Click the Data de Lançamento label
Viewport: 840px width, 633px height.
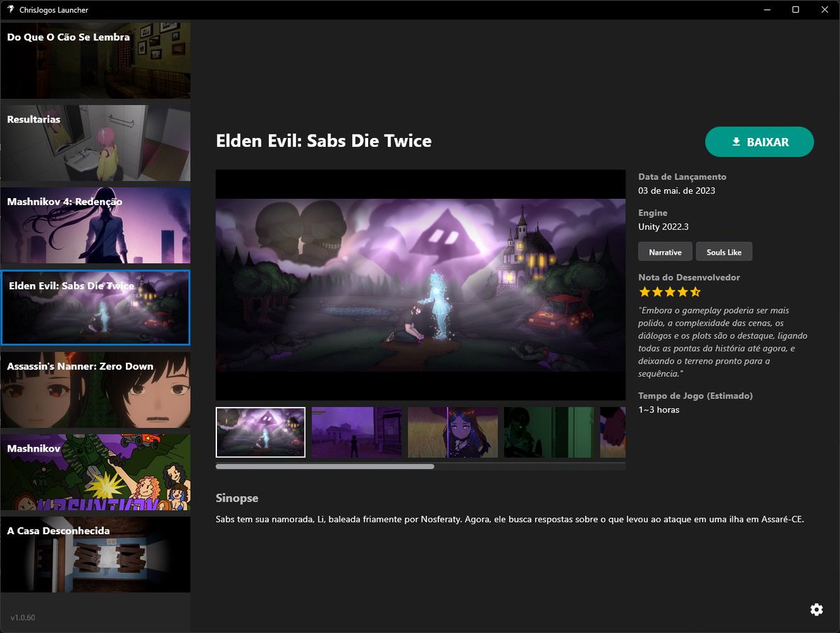pos(682,177)
